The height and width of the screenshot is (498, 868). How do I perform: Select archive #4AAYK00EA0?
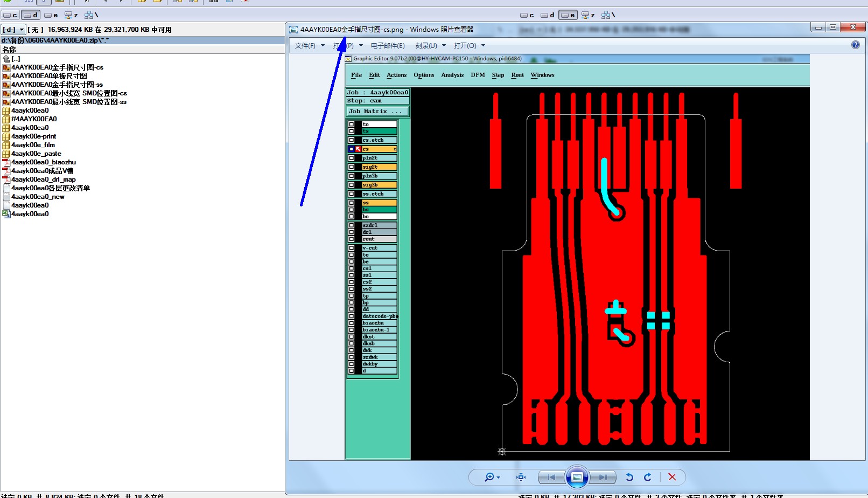34,119
